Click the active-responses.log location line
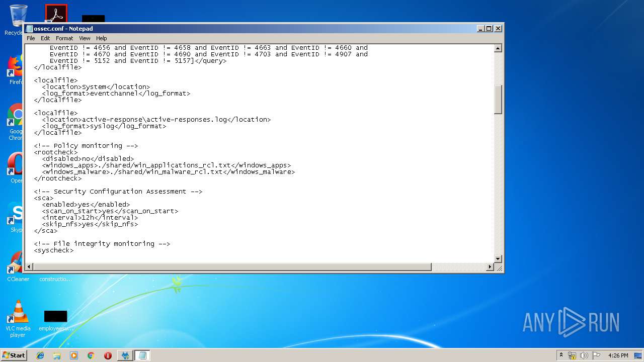The height and width of the screenshot is (362, 644). pyautogui.click(x=156, y=120)
